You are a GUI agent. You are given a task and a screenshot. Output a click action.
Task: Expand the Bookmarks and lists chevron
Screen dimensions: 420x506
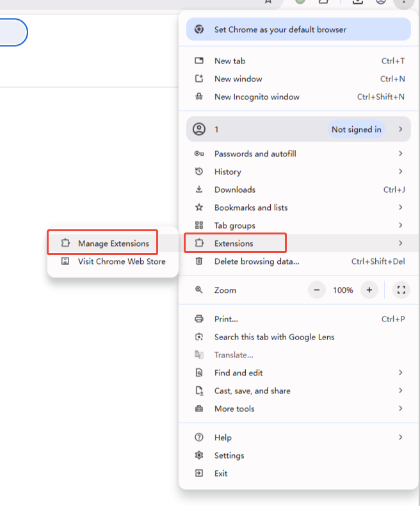[400, 207]
